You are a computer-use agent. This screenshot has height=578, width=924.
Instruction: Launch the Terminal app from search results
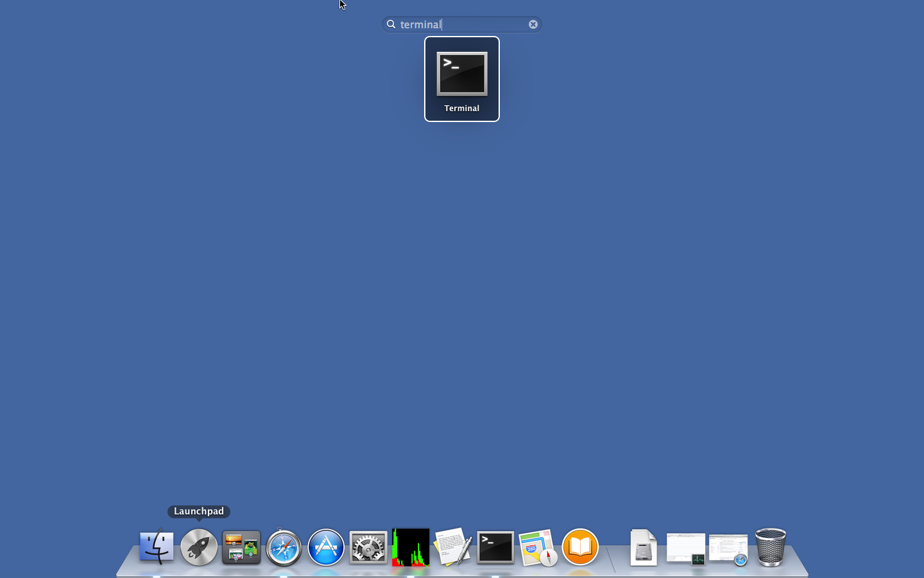pos(461,74)
